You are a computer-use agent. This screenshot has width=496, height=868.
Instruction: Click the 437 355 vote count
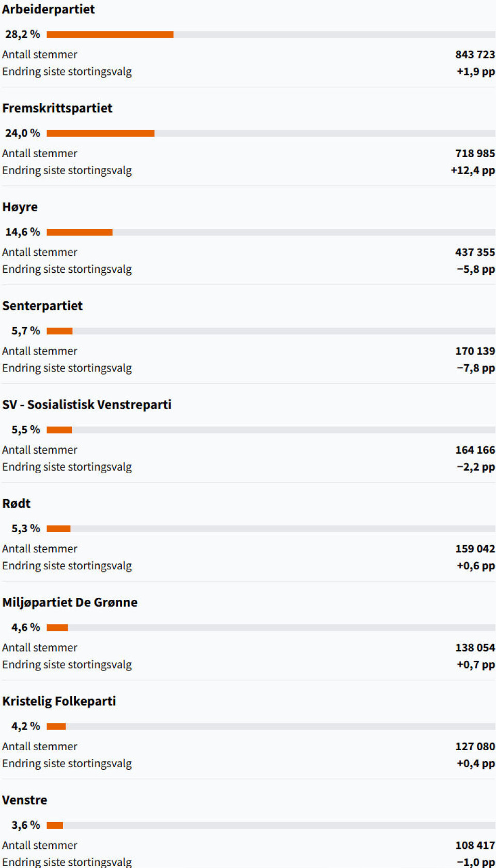click(x=475, y=252)
